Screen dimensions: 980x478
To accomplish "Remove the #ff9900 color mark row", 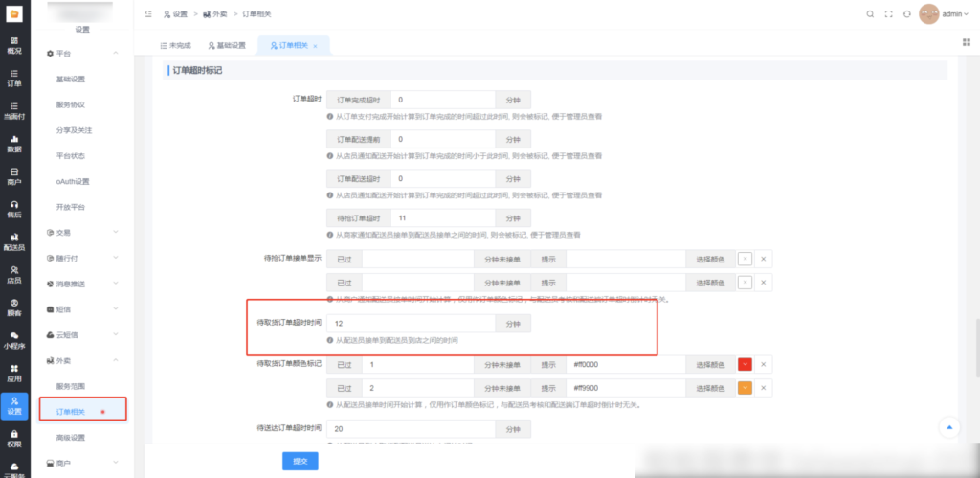I will pos(763,388).
